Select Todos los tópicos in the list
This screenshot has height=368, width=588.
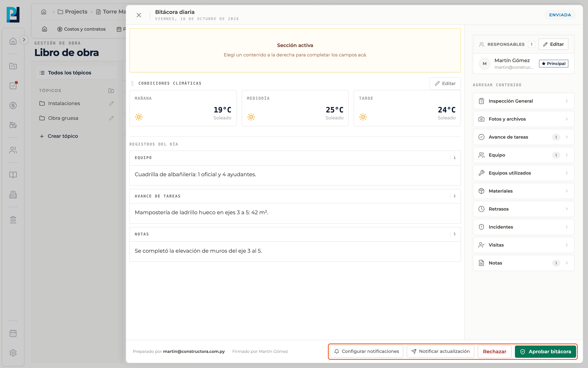tap(77, 73)
